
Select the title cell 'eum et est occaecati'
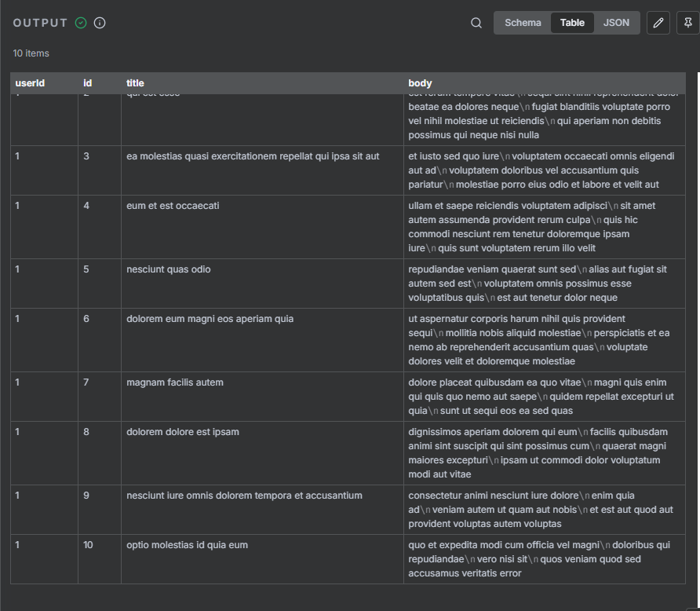(x=173, y=206)
